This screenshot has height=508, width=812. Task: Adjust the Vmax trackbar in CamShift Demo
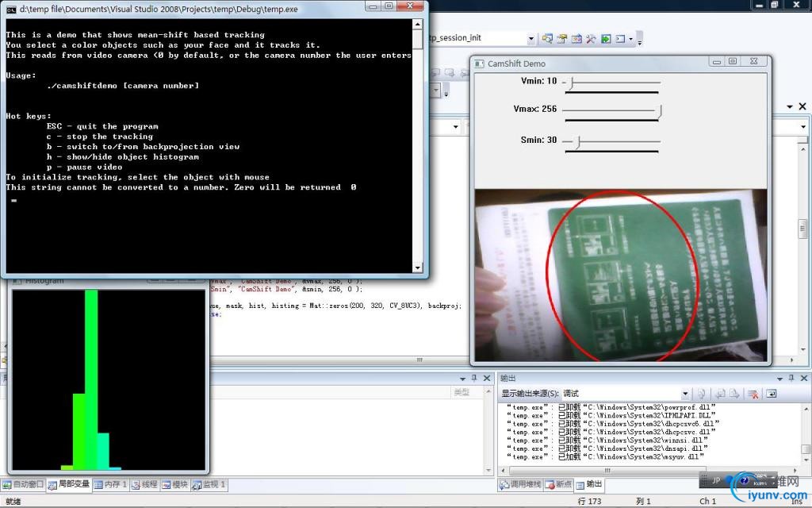click(x=611, y=110)
